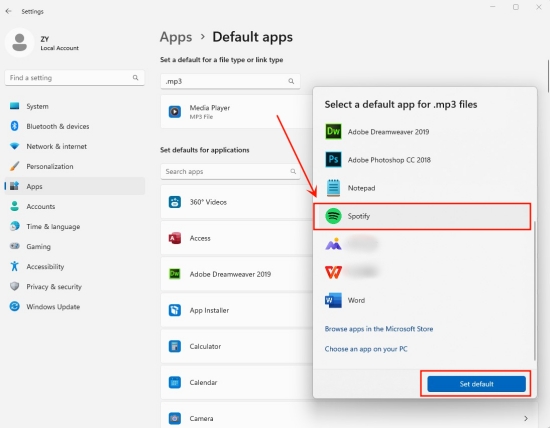Click the Network & internet wifi icon
The height and width of the screenshot is (428, 550).
coord(14,146)
